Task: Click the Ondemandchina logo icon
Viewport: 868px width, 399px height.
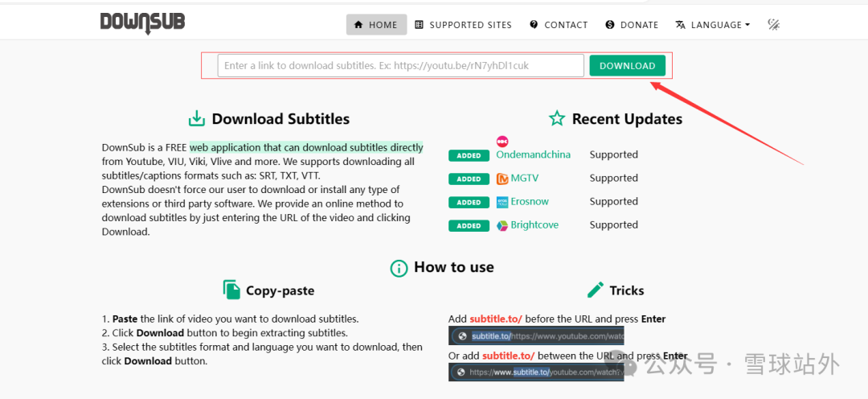Action: point(502,142)
